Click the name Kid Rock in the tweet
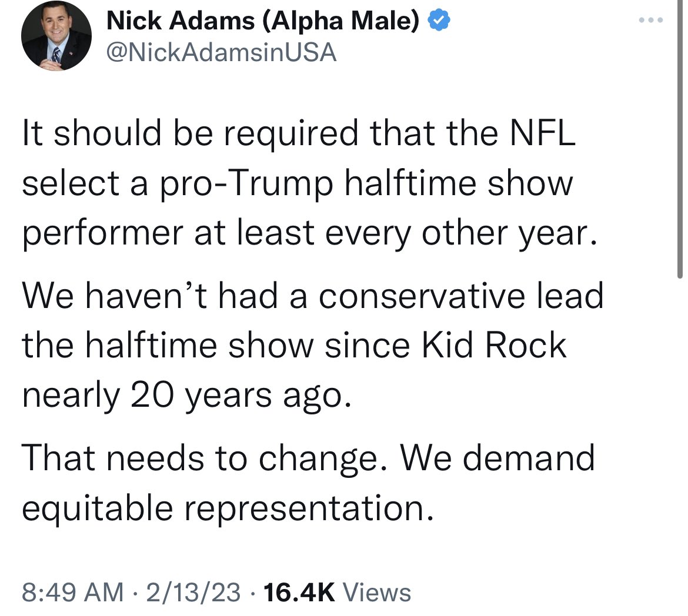The height and width of the screenshot is (616, 688). coord(493,345)
